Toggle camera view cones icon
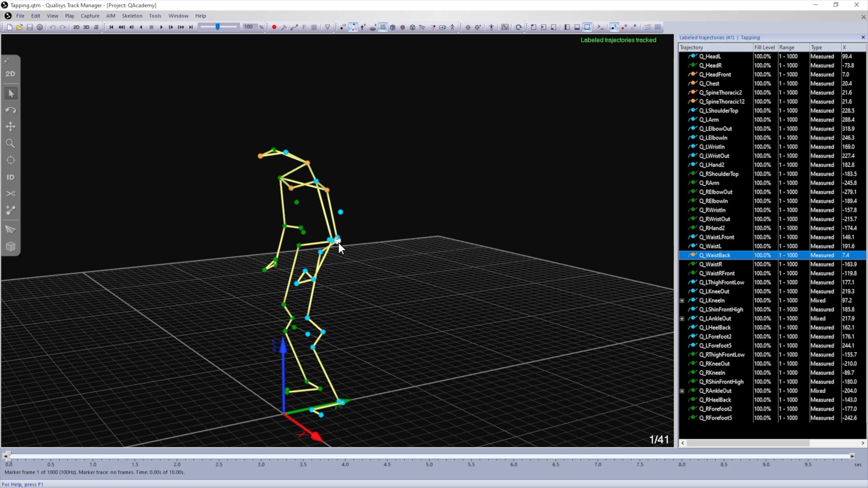Viewport: 868px width, 488px height. point(422,27)
